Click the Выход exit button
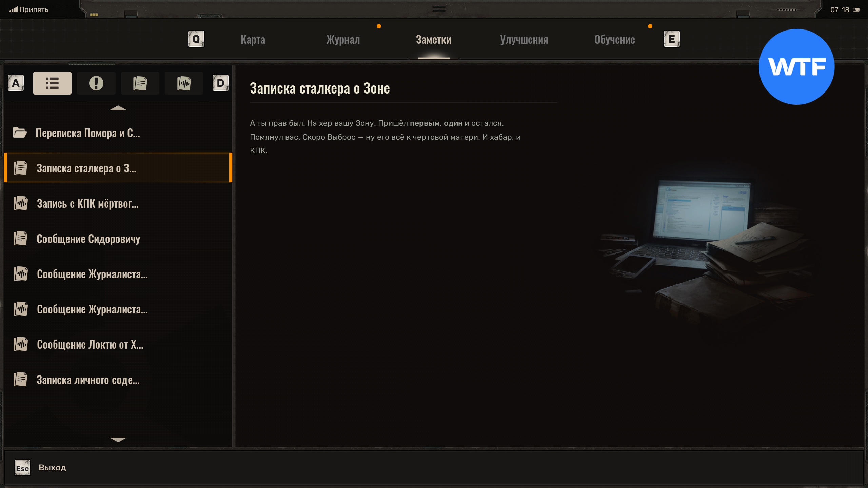Image resolution: width=868 pixels, height=488 pixels. tap(52, 468)
